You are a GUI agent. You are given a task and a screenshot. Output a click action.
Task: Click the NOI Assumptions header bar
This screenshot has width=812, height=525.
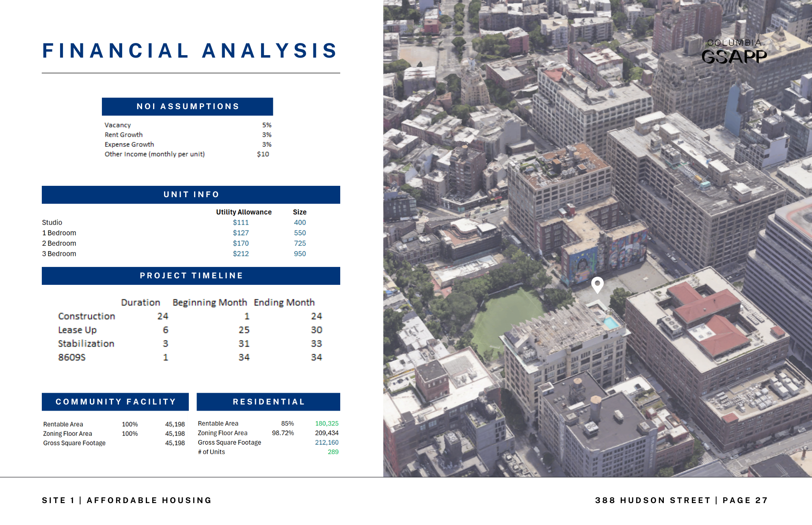(x=187, y=106)
